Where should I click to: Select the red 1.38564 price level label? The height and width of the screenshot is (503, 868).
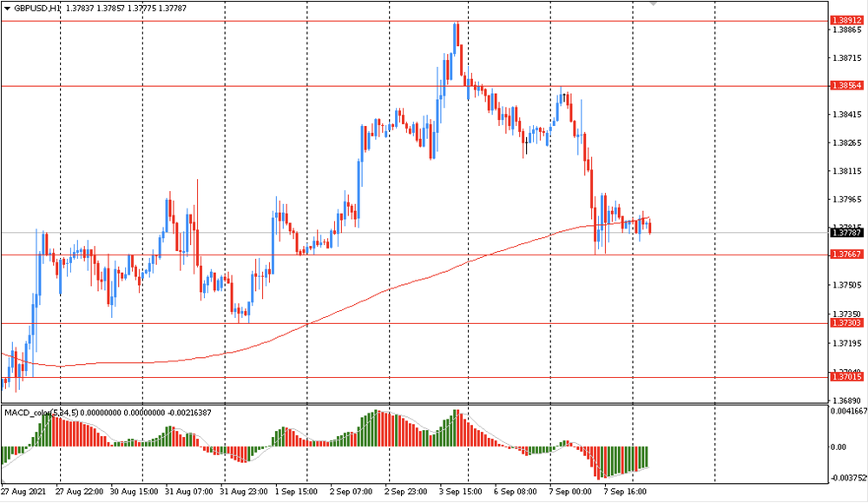[847, 85]
